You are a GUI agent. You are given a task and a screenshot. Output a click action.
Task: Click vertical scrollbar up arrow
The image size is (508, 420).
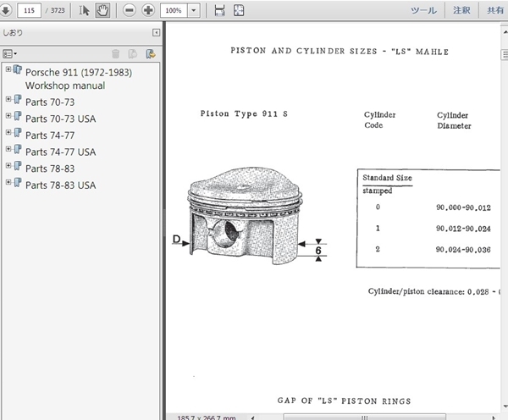point(505,32)
